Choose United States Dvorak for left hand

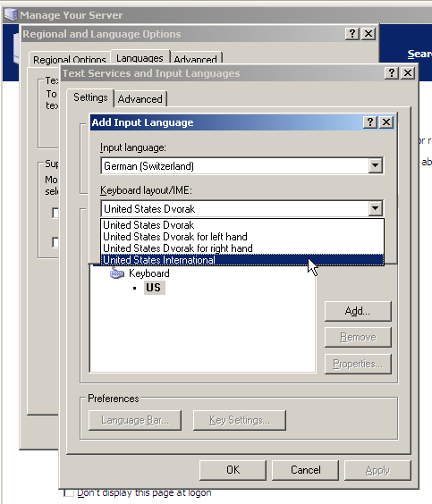pos(242,237)
